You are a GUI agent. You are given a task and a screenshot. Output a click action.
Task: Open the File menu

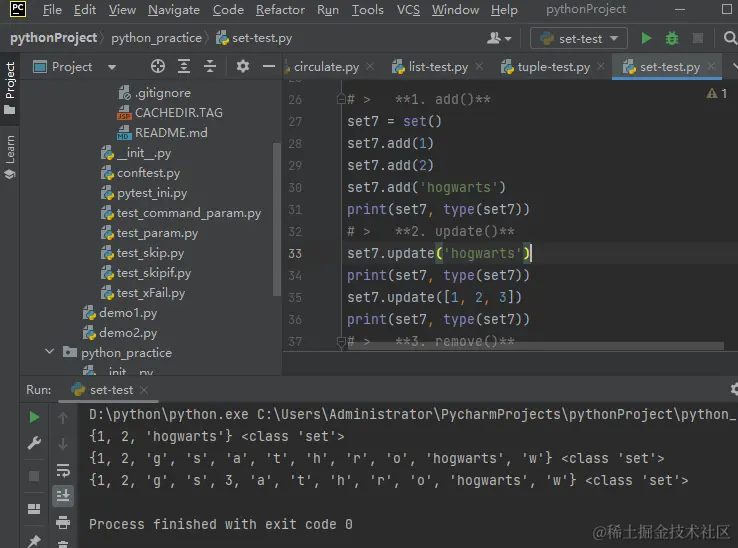(52, 9)
